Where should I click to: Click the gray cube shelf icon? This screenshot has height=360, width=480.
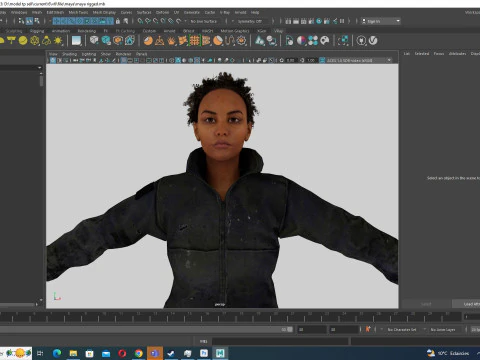tap(94, 41)
